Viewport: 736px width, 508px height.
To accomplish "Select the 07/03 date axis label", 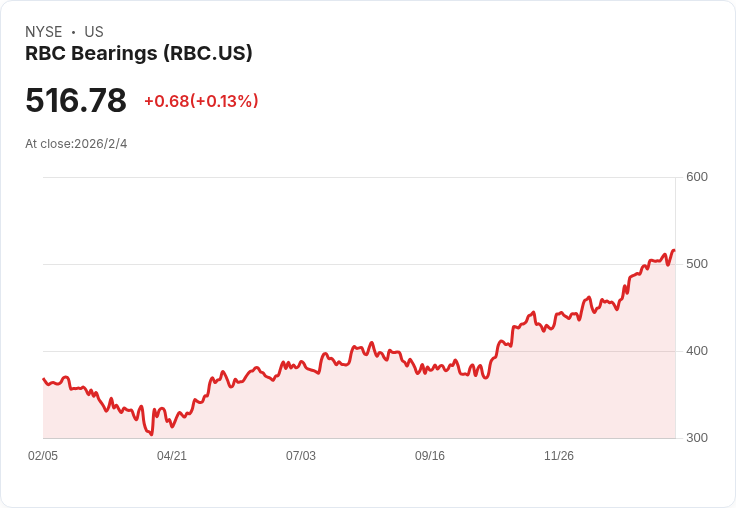I will click(301, 456).
